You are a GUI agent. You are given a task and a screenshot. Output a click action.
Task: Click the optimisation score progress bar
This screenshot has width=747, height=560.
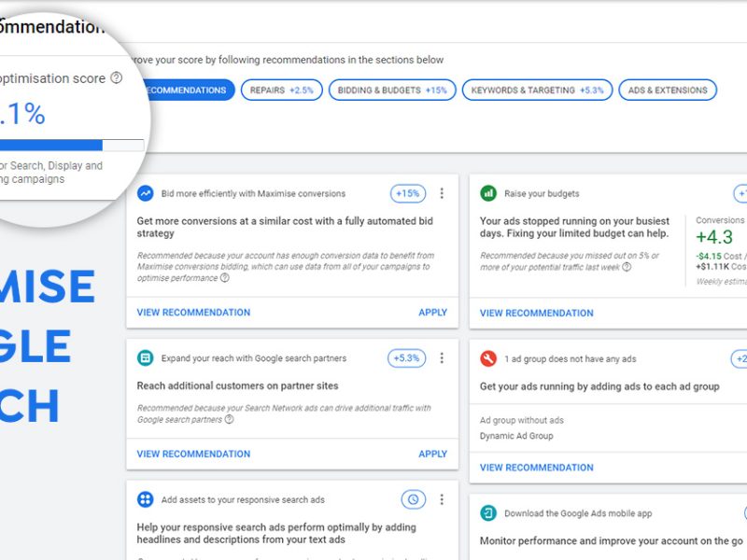coord(72,145)
